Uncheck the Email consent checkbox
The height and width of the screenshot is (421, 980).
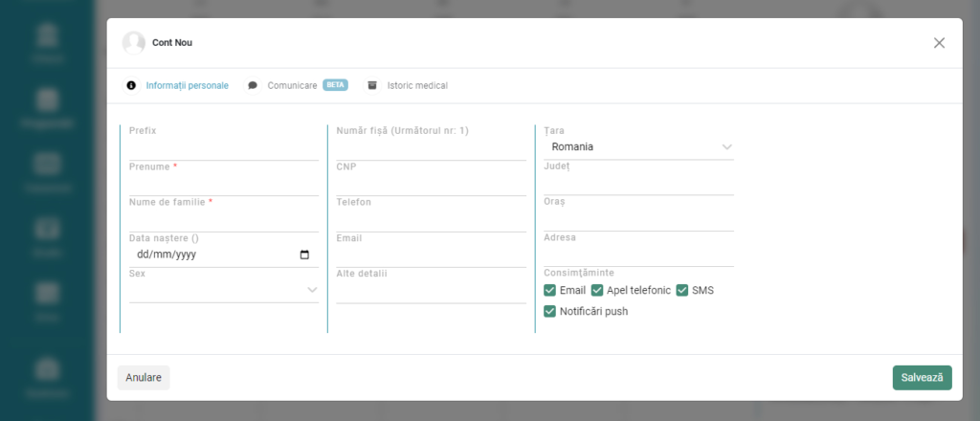pyautogui.click(x=549, y=290)
